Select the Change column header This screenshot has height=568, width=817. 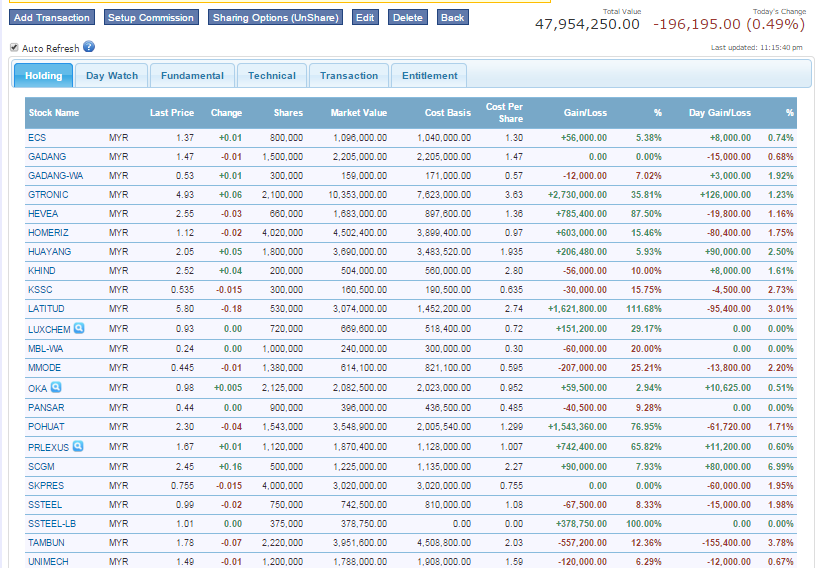point(226,113)
